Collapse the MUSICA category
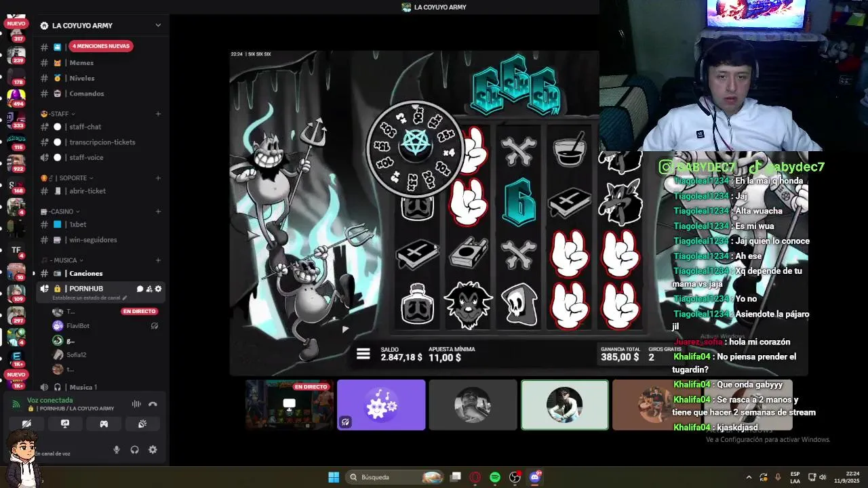The image size is (868, 488). [x=62, y=260]
